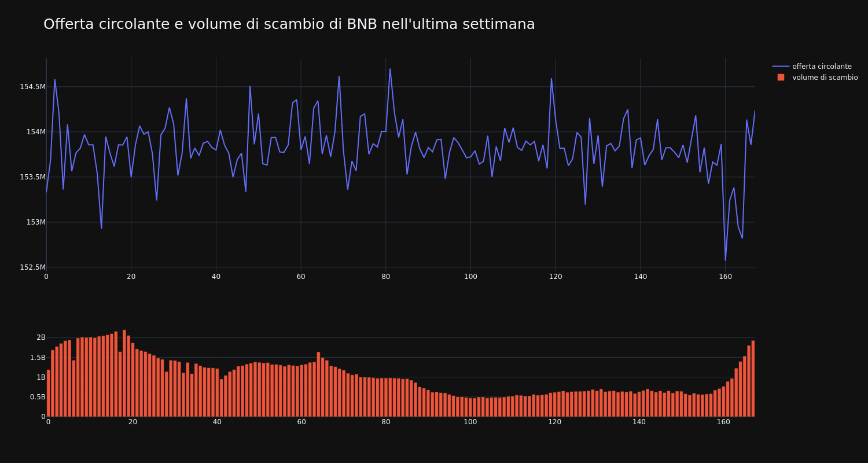Viewport: 868px width, 463px height.
Task: Click the first volume bar at x=0
Action: 48,394
